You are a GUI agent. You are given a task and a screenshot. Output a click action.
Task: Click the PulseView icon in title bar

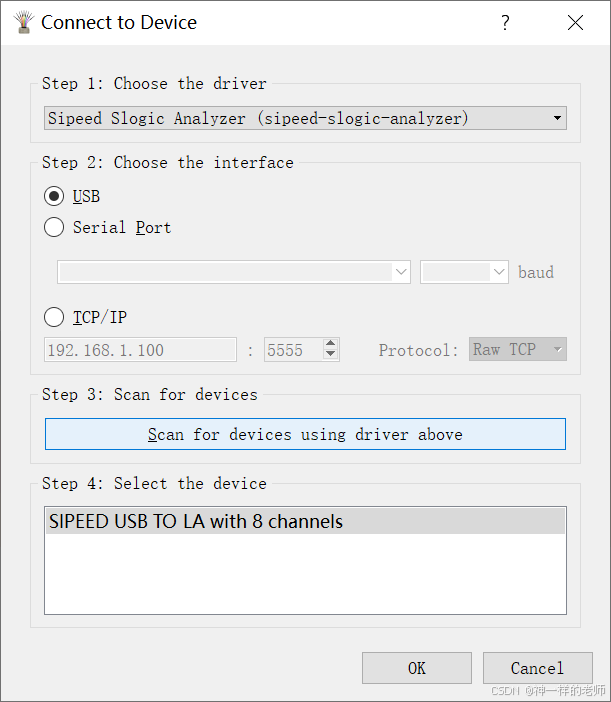(x=23, y=22)
